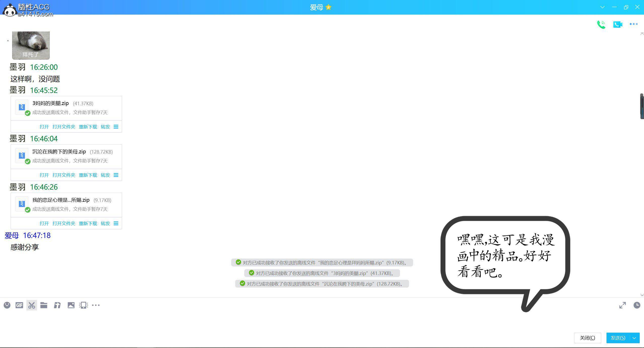This screenshot has height=348, width=644.
Task: Open the emoji picker
Action: click(x=7, y=305)
